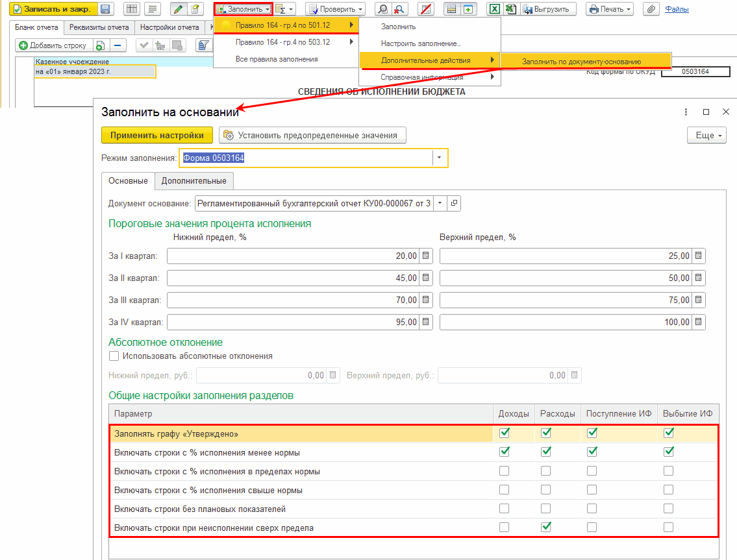This screenshot has width=737, height=560.
Task: Click the open-document icon beside Документ основание
Action: pyautogui.click(x=454, y=203)
